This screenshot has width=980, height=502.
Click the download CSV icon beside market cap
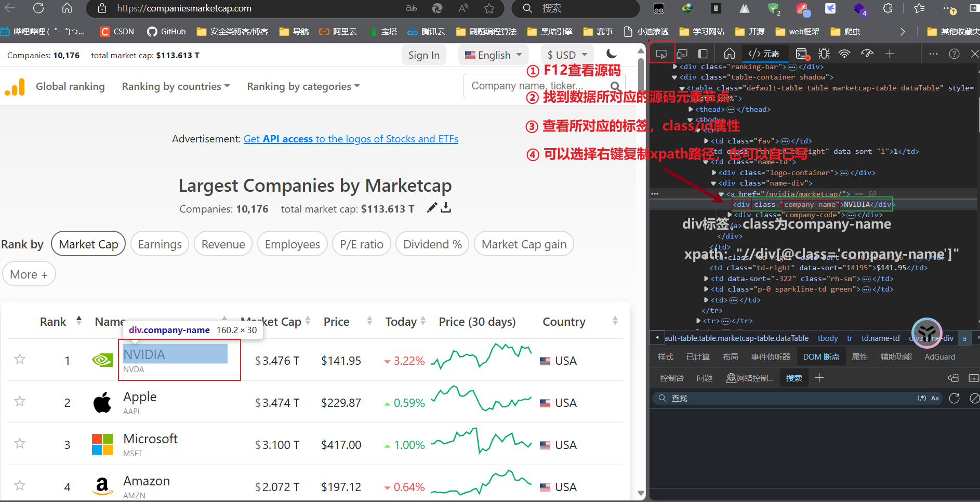click(x=446, y=208)
